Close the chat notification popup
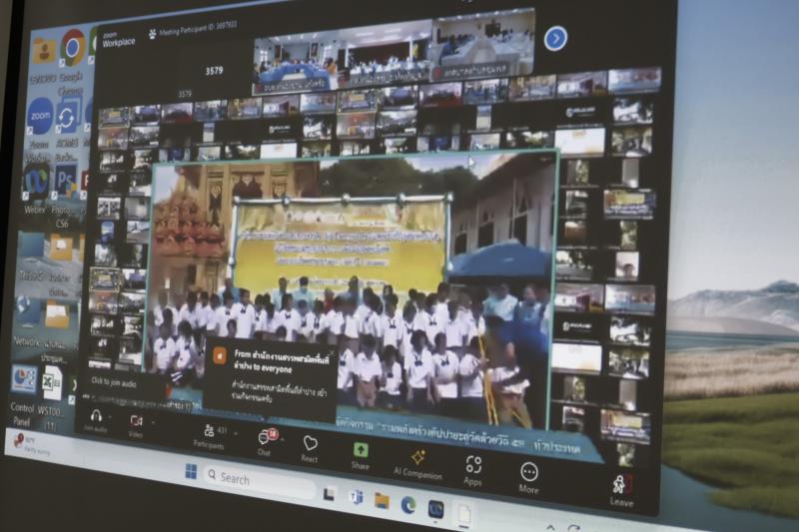Image resolution: width=799 pixels, height=532 pixels. click(332, 352)
